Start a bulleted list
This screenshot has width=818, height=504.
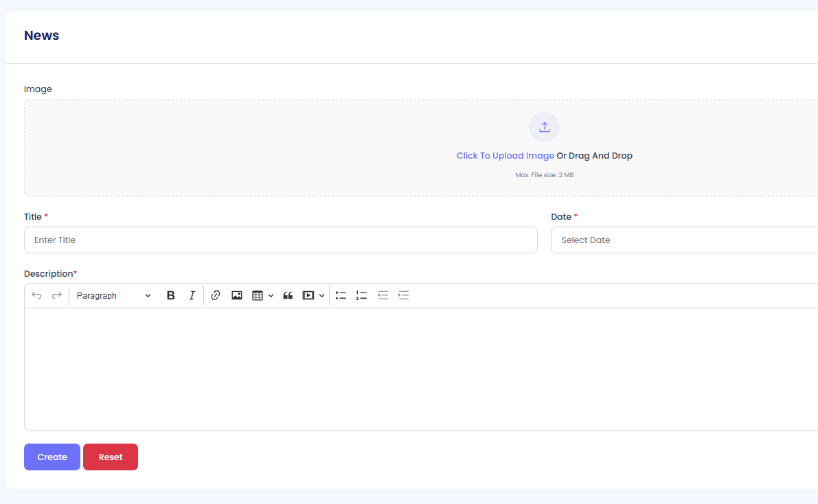coord(341,295)
